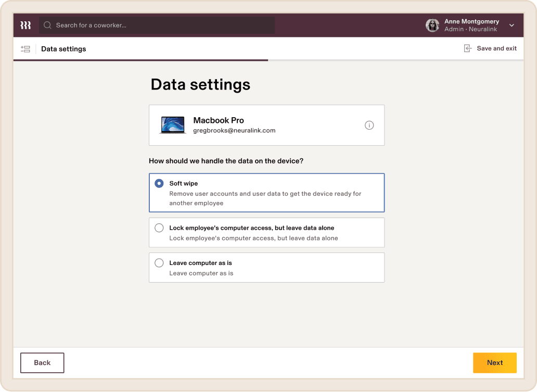Click the gregbrooks@neuralink.com email address
The height and width of the screenshot is (392, 537).
pos(234,131)
